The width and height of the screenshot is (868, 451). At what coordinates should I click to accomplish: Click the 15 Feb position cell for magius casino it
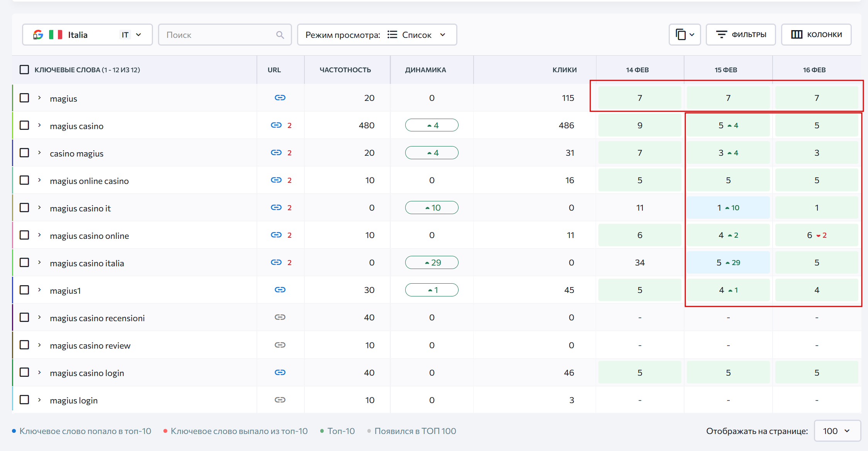tap(728, 208)
